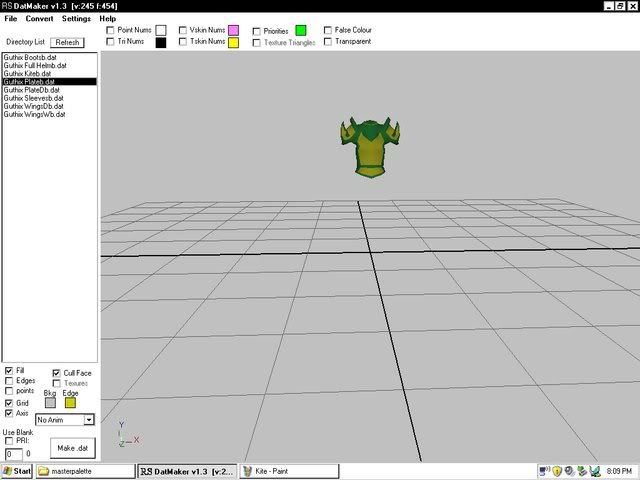The width and height of the screenshot is (640, 480).
Task: Click the PRI value input field
Action: tap(14, 454)
